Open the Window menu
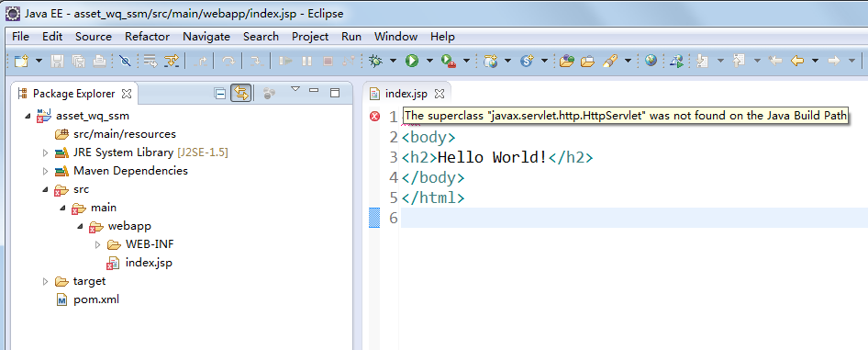Viewport: 868px width, 350px height. tap(395, 37)
